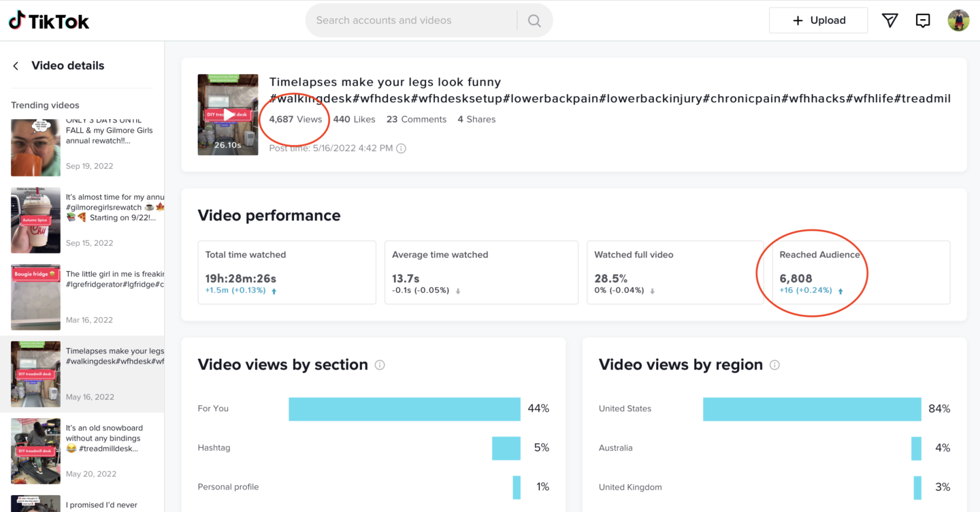Click the hashtag line in the video caption

point(610,99)
